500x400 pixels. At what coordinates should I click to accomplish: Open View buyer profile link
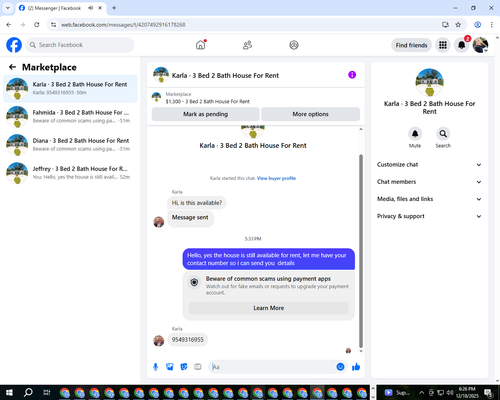276,178
